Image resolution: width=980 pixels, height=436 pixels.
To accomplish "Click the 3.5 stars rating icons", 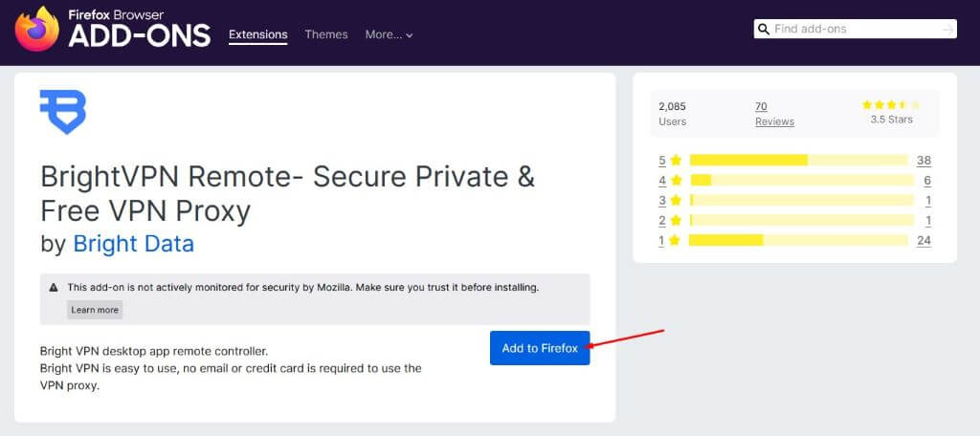I will coord(891,104).
